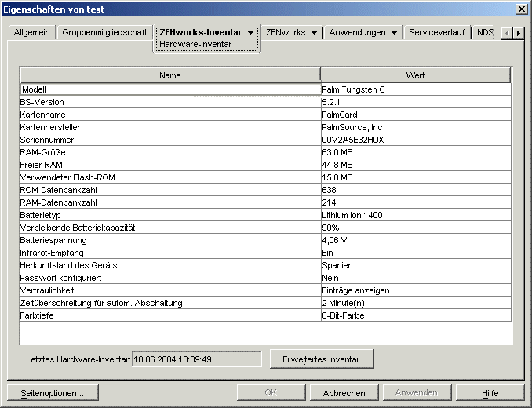Select the Batteriespannung row
The height and width of the screenshot is (408, 532).
click(x=265, y=240)
